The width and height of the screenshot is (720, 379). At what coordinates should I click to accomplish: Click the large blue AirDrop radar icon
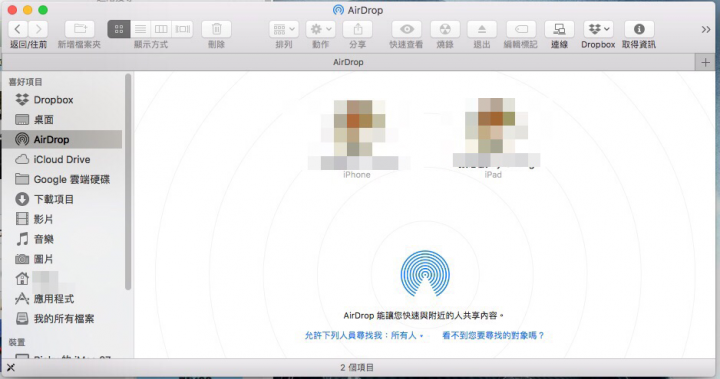425,274
